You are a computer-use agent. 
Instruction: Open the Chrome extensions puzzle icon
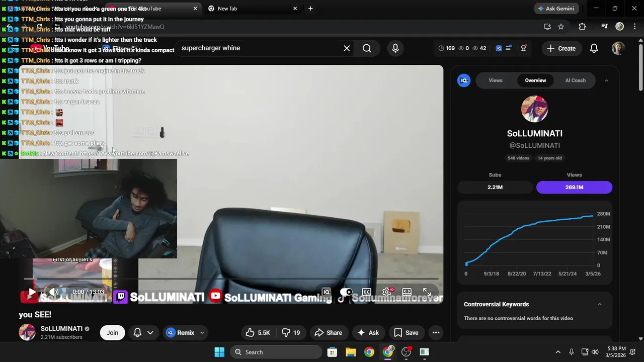point(582,27)
